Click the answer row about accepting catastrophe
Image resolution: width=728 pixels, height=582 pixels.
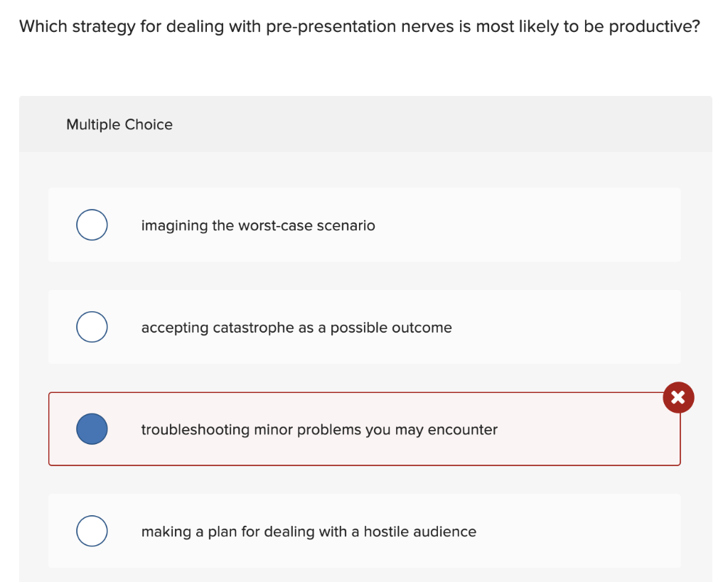point(364,327)
